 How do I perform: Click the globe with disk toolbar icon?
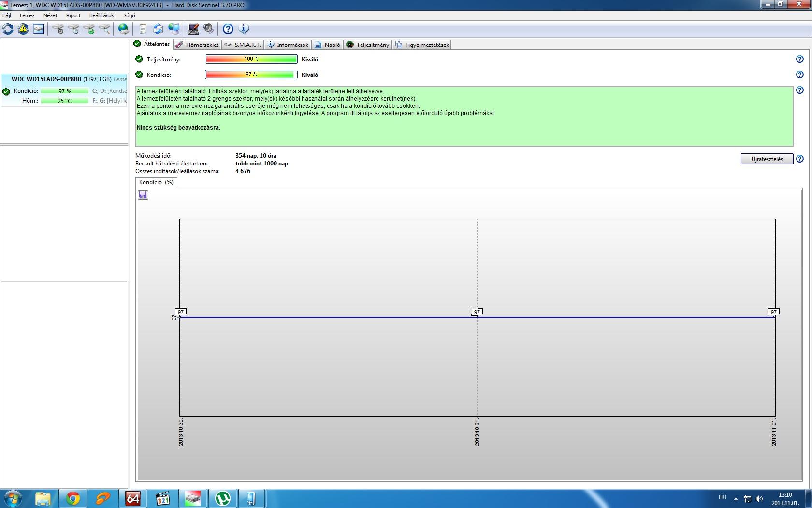point(124,29)
